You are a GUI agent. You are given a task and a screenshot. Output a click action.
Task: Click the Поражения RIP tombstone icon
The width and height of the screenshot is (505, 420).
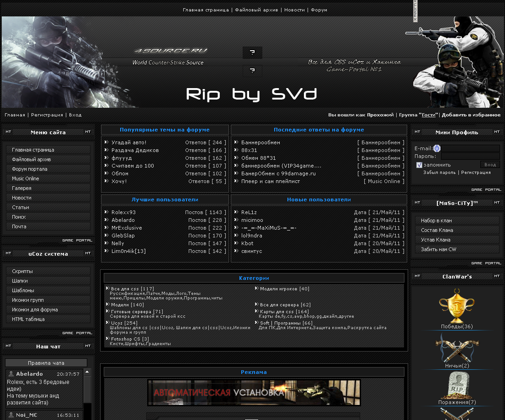[456, 385]
